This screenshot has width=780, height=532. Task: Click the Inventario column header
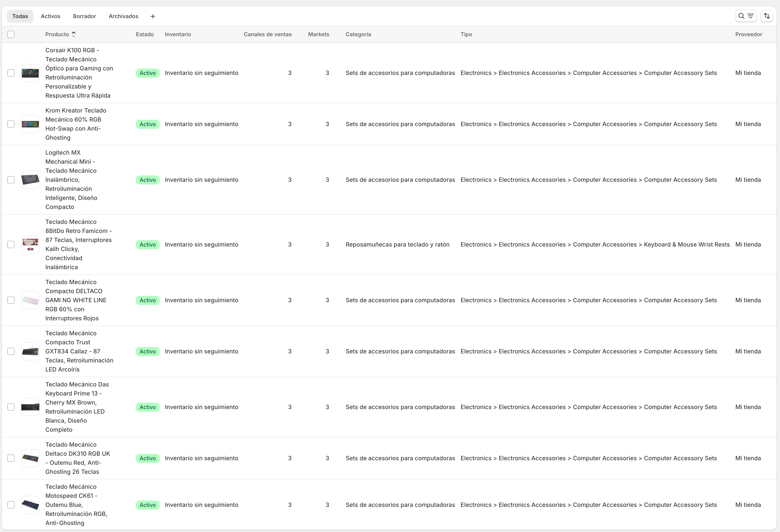point(178,34)
